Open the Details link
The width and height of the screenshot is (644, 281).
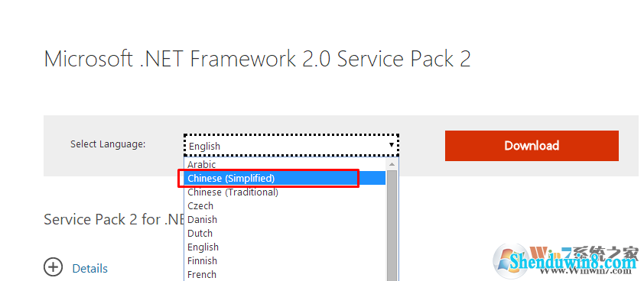(x=90, y=269)
